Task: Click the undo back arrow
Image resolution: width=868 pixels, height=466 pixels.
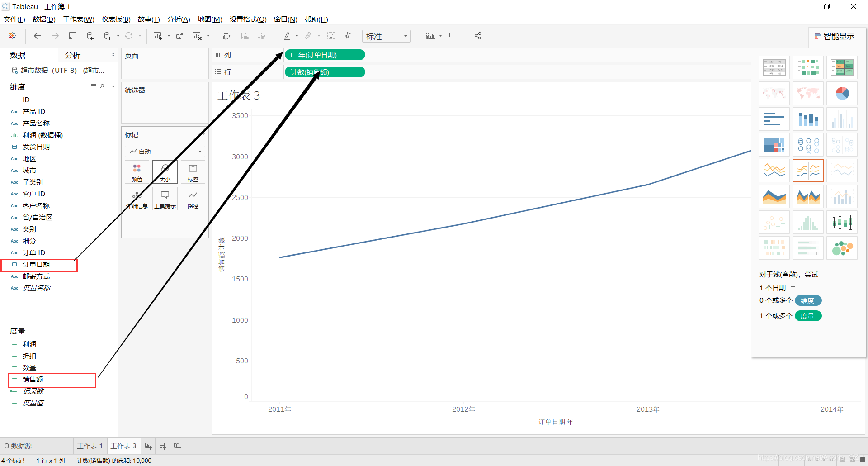Action: (x=38, y=36)
